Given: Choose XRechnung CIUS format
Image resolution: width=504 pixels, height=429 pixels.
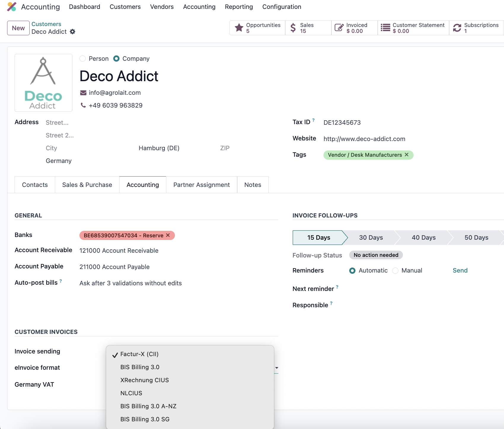Looking at the screenshot, I should click(x=190, y=380).
